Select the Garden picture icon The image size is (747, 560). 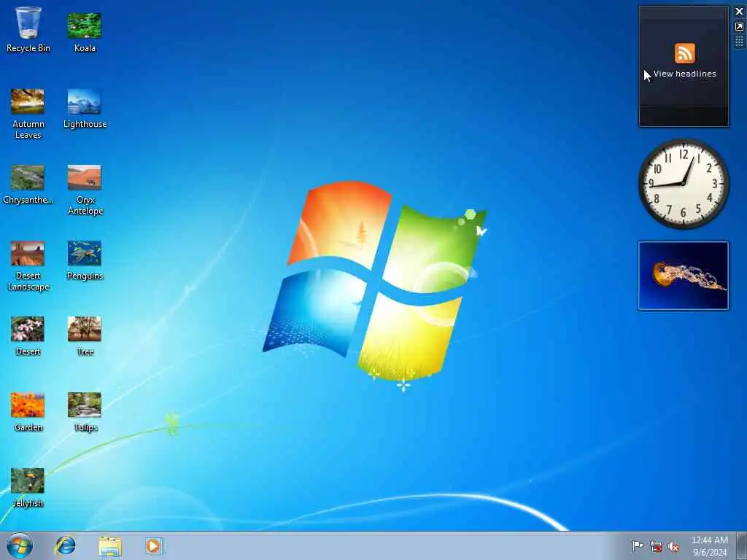point(28,412)
